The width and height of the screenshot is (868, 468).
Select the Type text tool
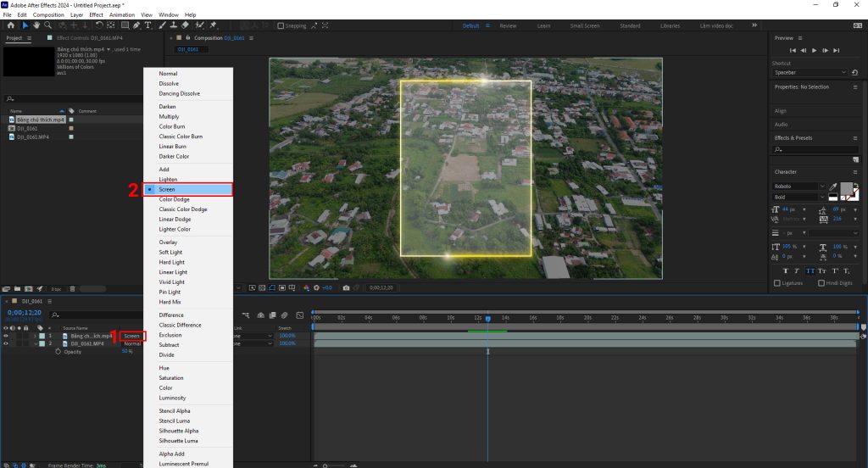pos(148,25)
